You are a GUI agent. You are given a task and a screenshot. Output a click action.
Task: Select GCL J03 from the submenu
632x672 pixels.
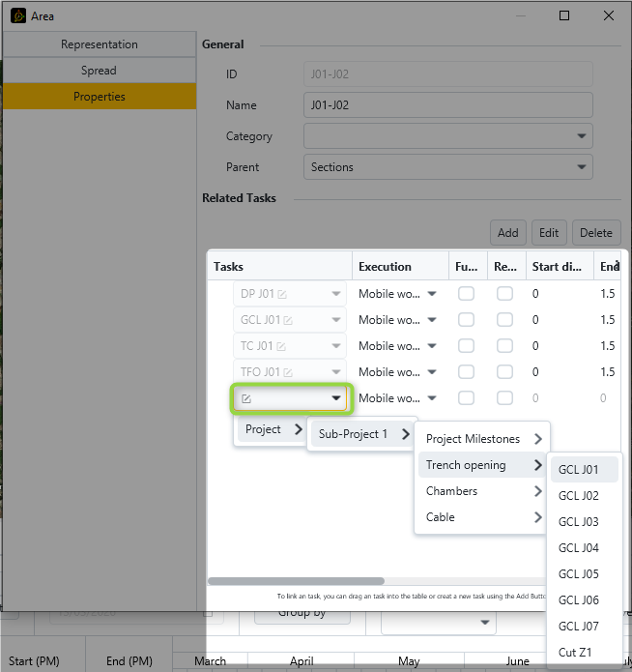tap(579, 522)
